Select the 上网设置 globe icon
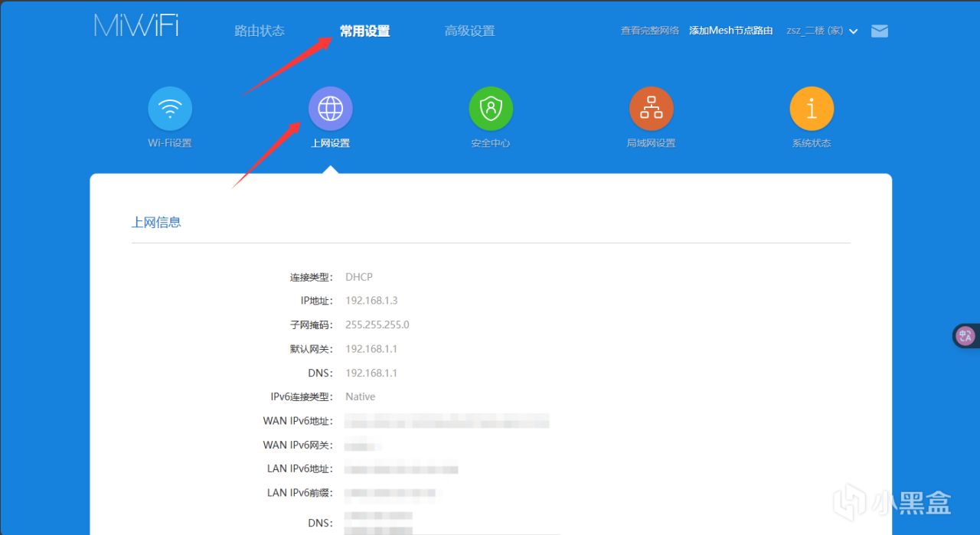 tap(331, 109)
